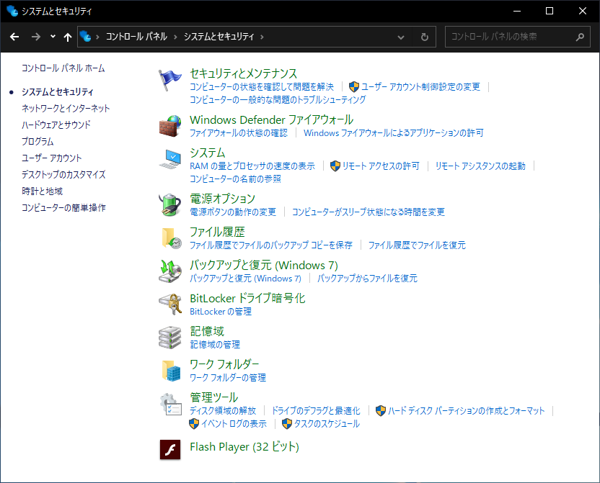Open コンピューターの名前の参照 link
This screenshot has width=600, height=483.
pos(235,179)
